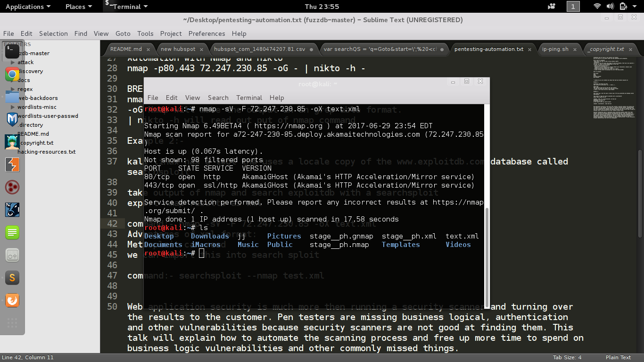Screen dimensions: 644x362
Task: Open the battery status icon in top bar
Action: pos(623,6)
